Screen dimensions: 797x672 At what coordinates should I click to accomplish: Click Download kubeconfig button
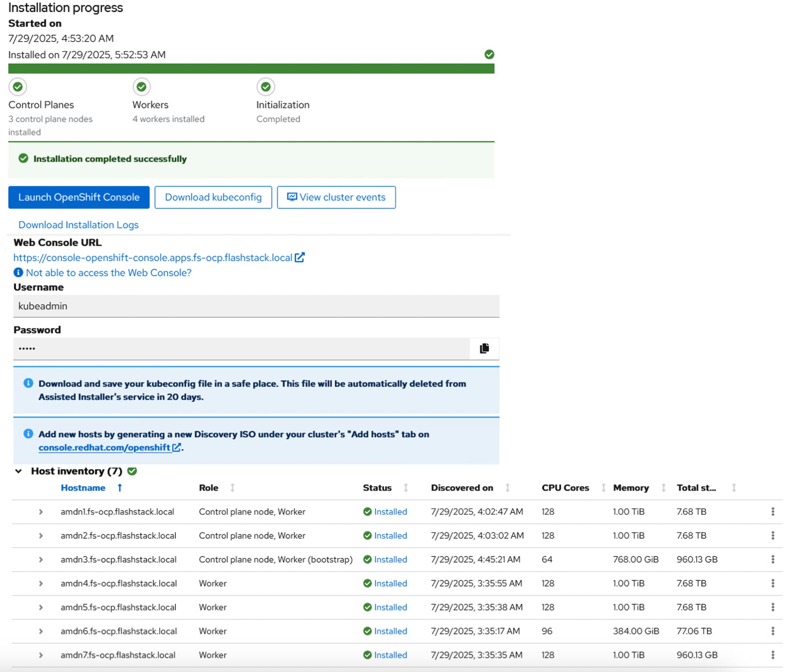click(213, 197)
